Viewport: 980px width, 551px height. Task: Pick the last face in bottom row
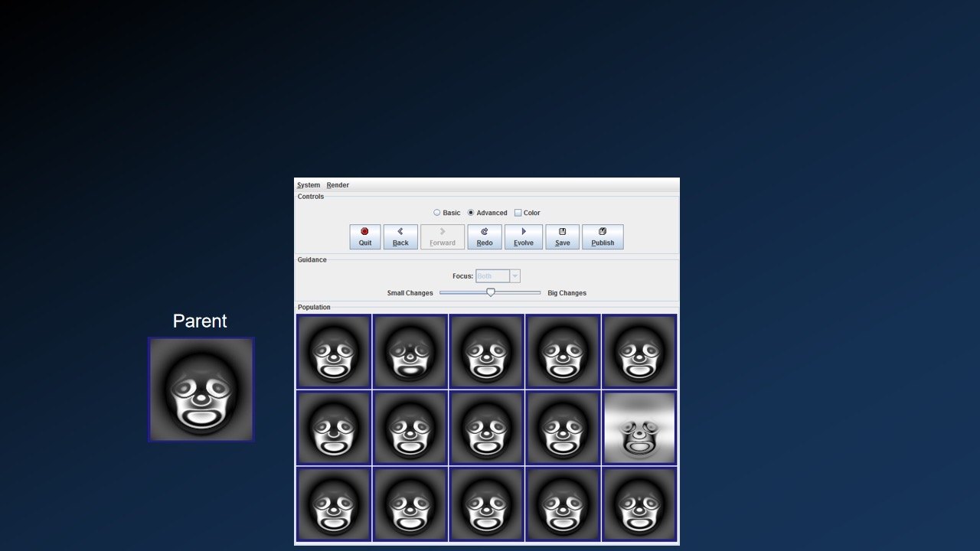click(639, 504)
